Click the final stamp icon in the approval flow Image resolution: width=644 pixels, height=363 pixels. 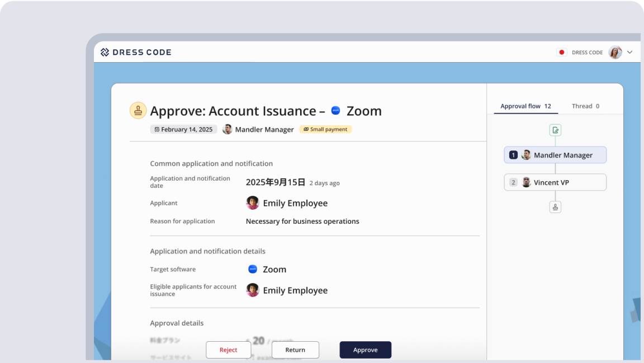coord(555,206)
